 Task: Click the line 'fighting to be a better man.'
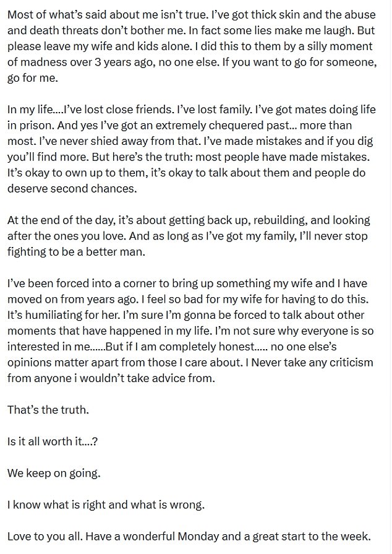[x=76, y=251]
